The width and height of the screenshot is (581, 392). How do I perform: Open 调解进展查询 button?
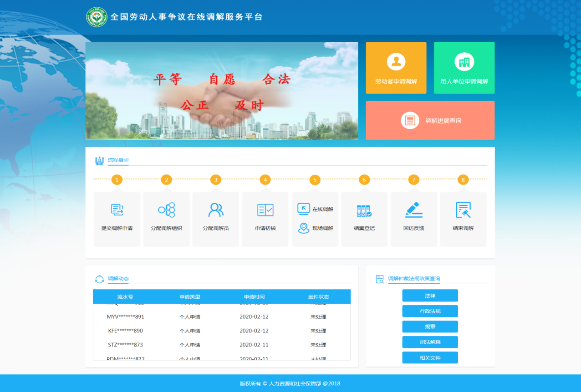(430, 121)
